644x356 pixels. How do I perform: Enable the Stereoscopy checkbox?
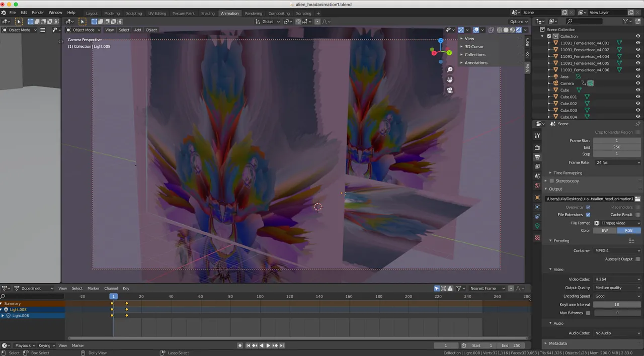coord(551,181)
